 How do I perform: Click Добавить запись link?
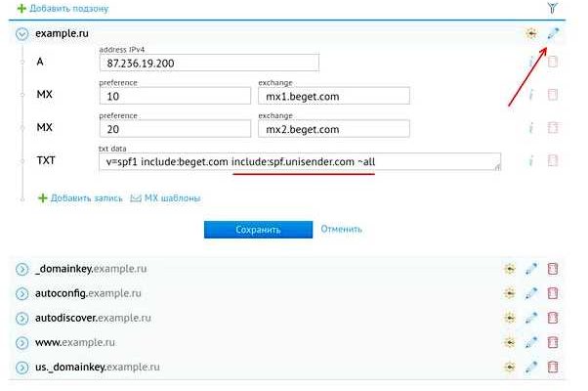pyautogui.click(x=87, y=198)
